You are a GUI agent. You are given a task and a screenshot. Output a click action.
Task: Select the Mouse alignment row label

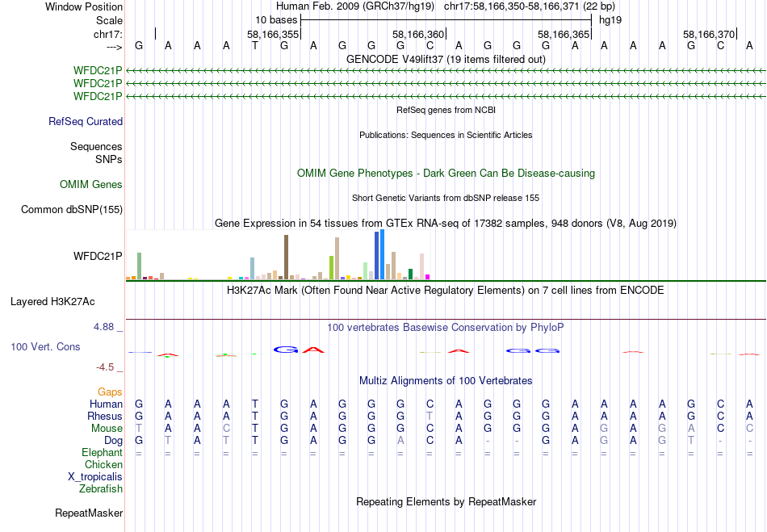pos(107,429)
